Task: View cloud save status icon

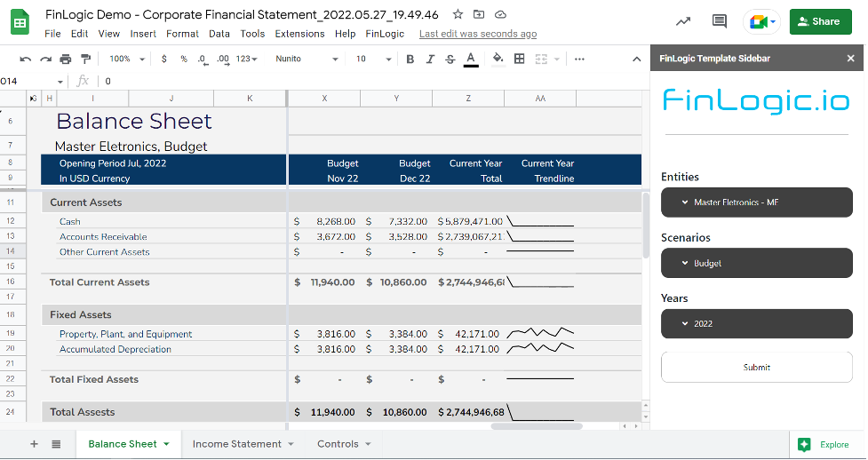Action: click(500, 14)
